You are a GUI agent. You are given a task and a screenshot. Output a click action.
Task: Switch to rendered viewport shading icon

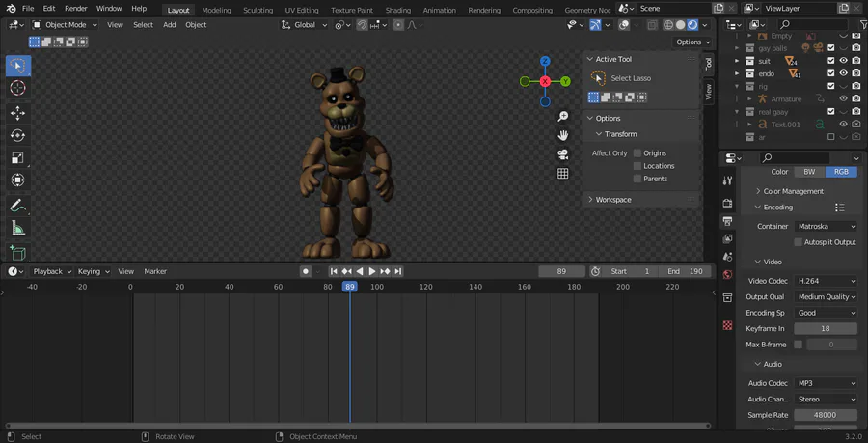click(x=692, y=25)
